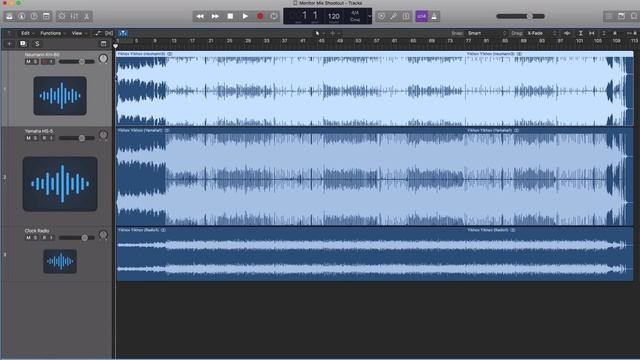The image size is (640, 360).
Task: Record-enable the Yamaha HS-5 track
Action: click(44, 138)
